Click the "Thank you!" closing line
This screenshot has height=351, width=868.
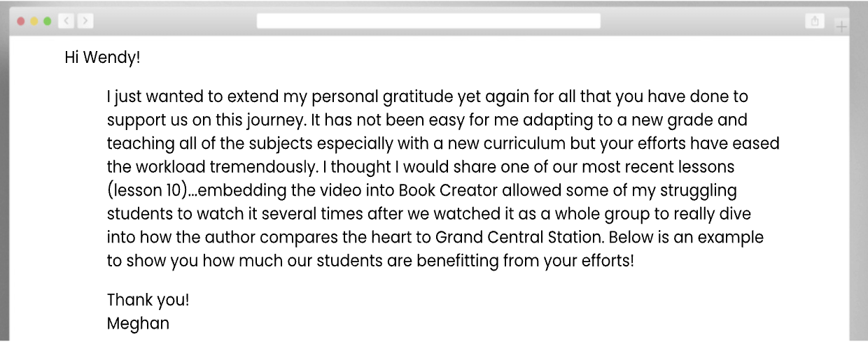[148, 300]
